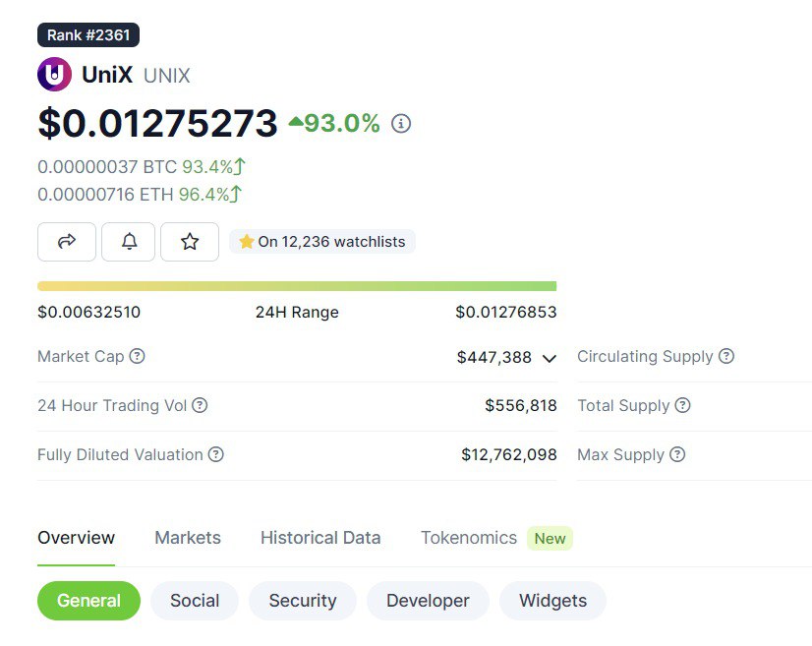Click the New badge beside Tokenomics

pos(550,539)
